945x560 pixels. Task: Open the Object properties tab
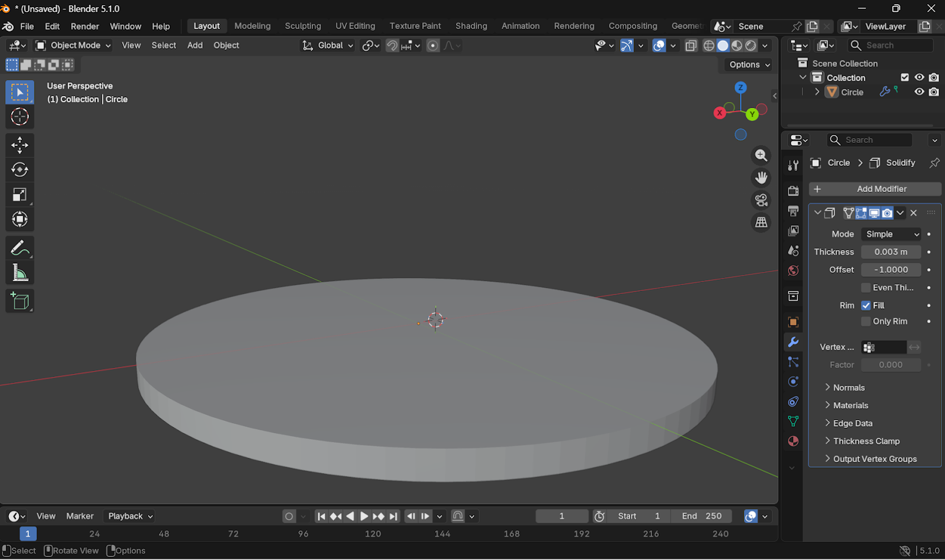point(793,322)
